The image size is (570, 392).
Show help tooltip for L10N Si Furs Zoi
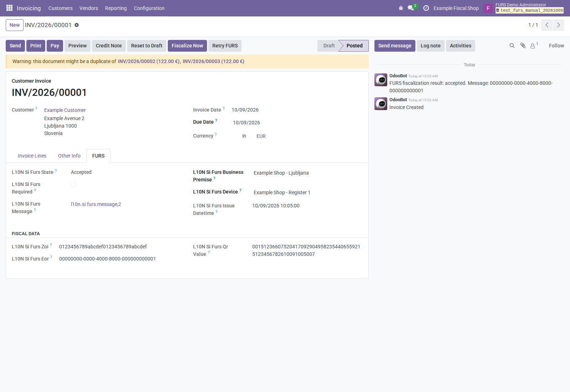pyautogui.click(x=51, y=245)
